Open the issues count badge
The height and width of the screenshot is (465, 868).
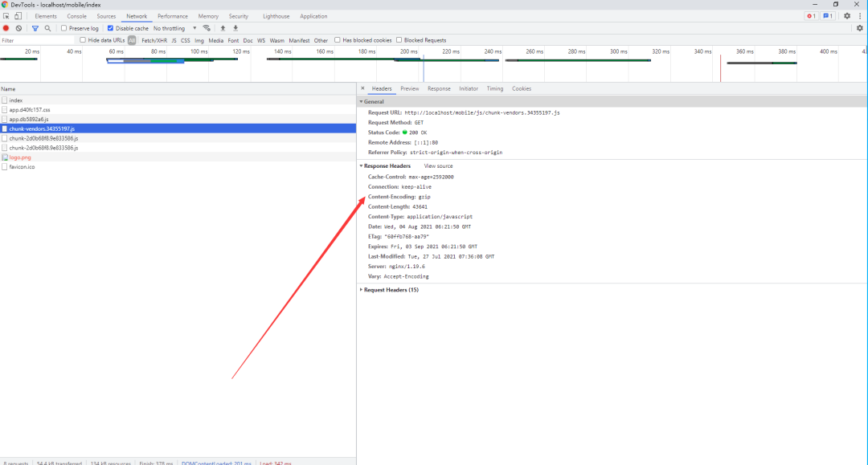(x=828, y=16)
